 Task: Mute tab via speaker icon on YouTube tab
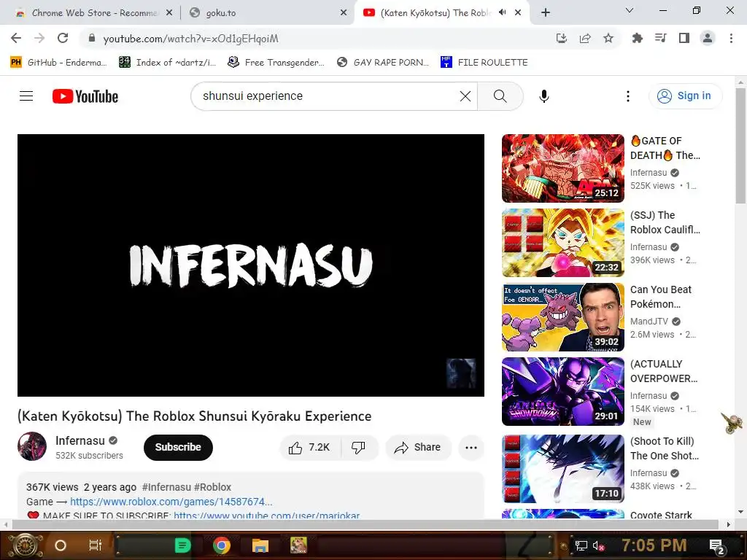[x=502, y=12]
